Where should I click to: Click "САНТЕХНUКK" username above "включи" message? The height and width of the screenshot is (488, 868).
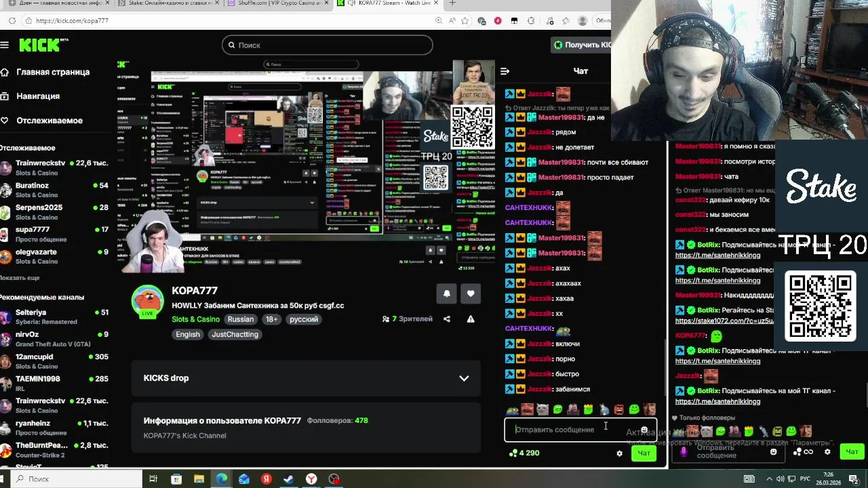point(529,329)
